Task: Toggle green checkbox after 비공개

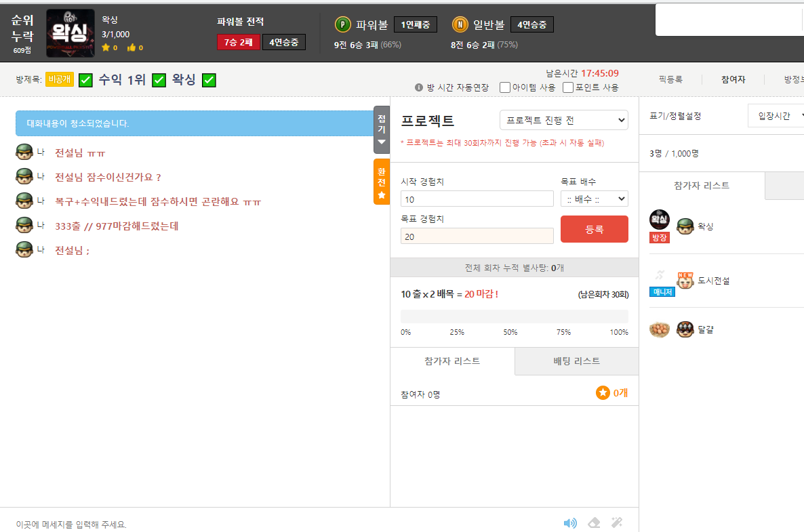Action: point(85,81)
